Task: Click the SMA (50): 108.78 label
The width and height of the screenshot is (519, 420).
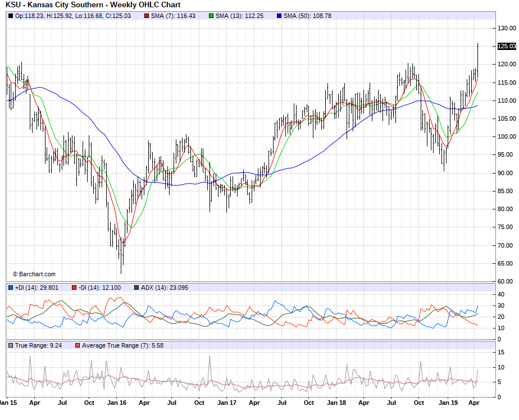Action: pos(307,16)
